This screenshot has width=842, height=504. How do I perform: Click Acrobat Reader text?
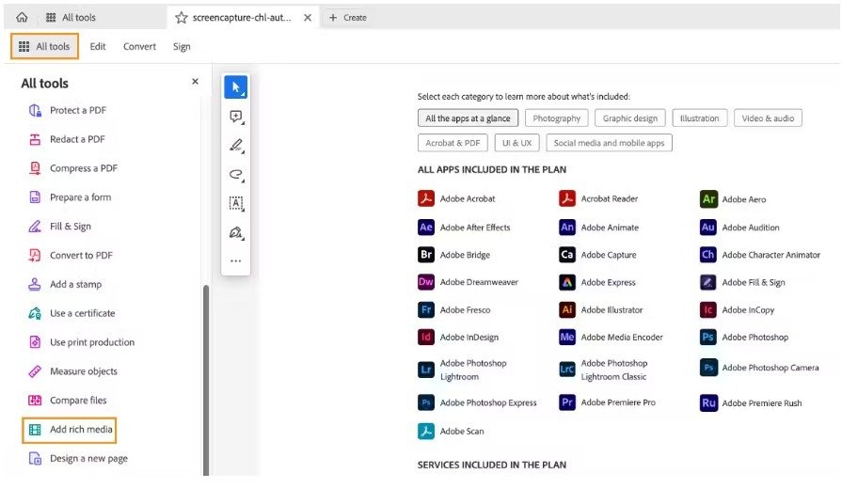coord(610,198)
